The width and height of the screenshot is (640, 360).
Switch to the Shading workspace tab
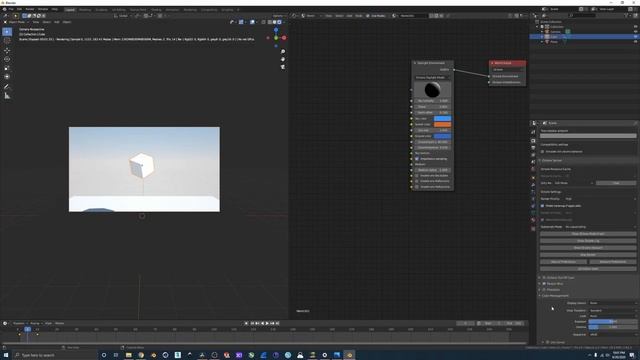tap(156, 9)
